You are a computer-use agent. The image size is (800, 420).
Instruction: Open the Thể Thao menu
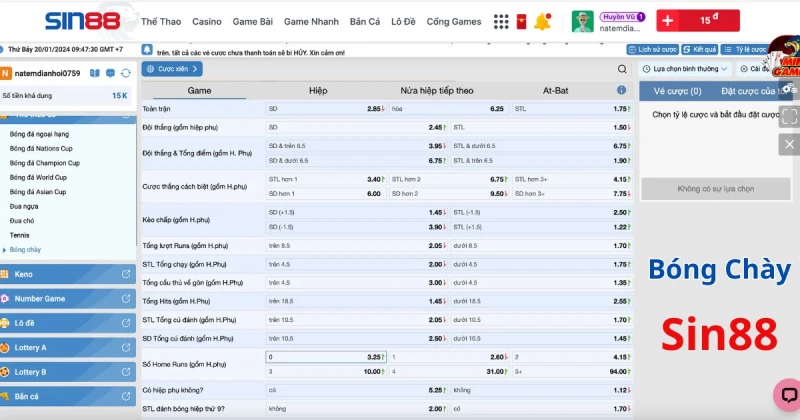(x=161, y=21)
